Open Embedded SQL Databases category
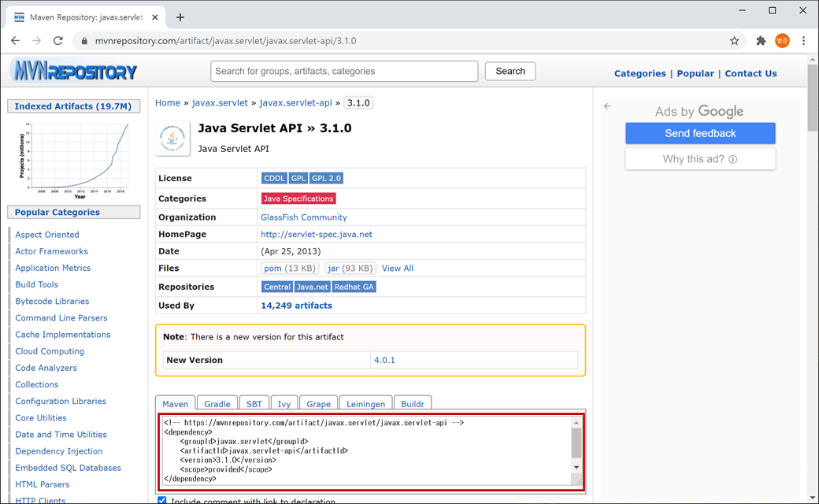This screenshot has height=504, width=819. [x=68, y=468]
